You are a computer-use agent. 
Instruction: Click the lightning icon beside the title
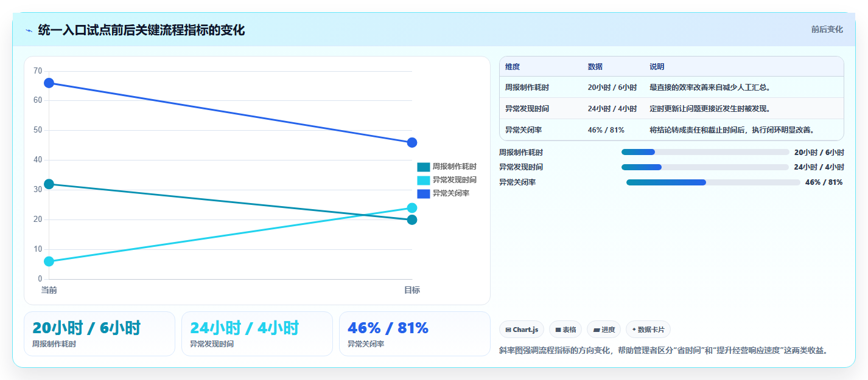(29, 30)
